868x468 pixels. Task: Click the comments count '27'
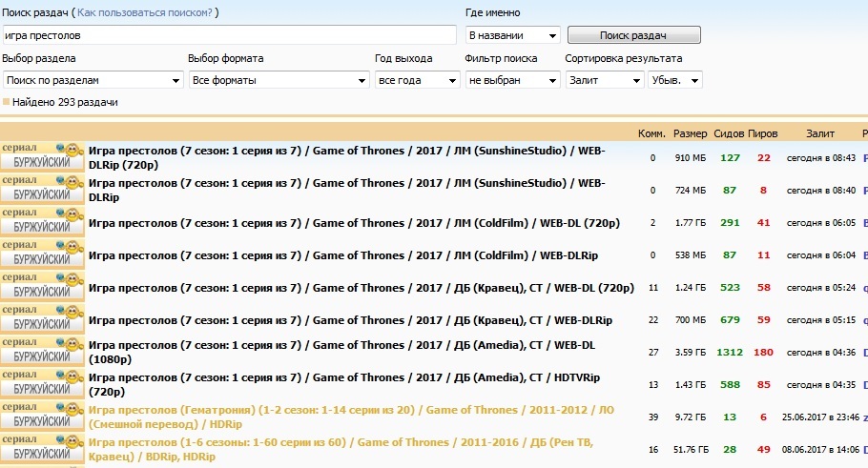tap(653, 353)
